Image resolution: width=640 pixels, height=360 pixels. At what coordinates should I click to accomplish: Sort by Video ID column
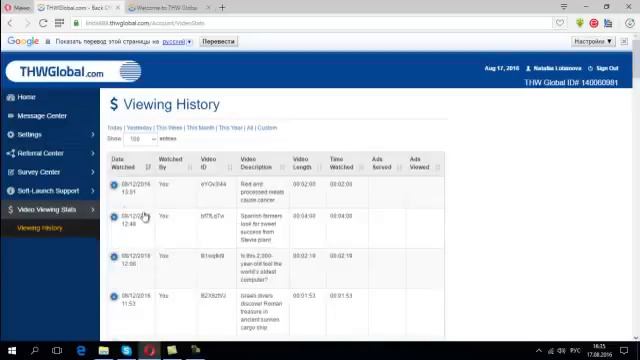click(216, 163)
